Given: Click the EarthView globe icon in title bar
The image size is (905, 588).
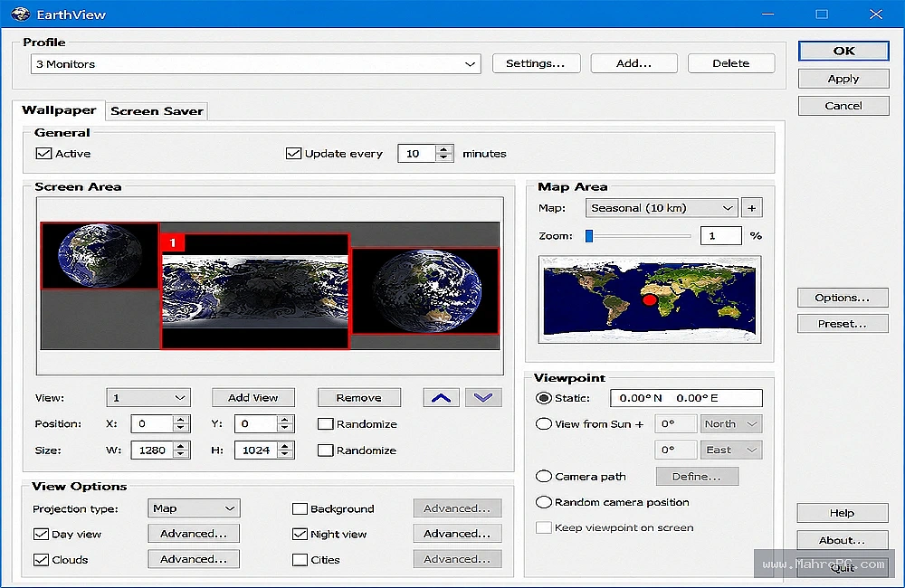Looking at the screenshot, I should point(20,14).
